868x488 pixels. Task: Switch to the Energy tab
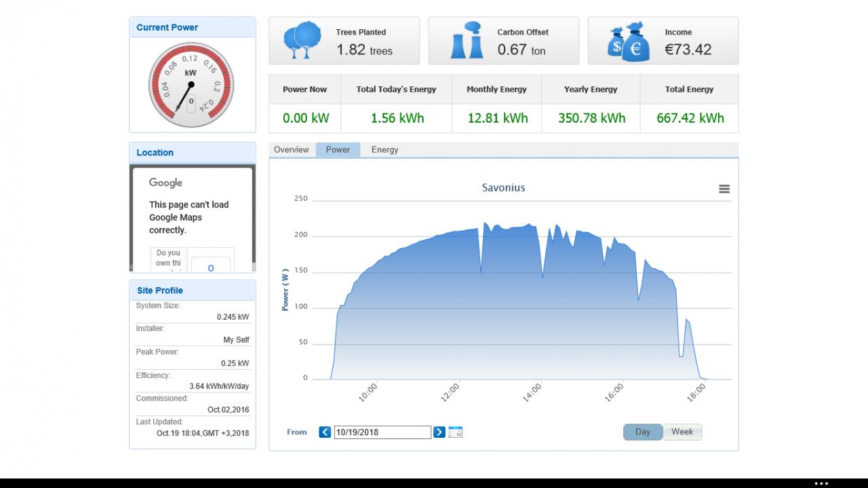click(x=384, y=150)
